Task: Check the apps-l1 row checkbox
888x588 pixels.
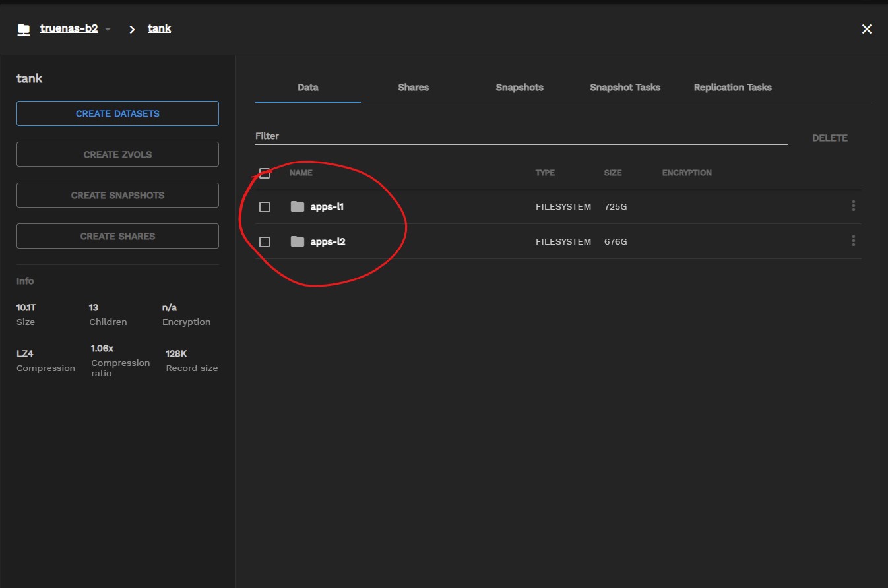Action: 265,207
